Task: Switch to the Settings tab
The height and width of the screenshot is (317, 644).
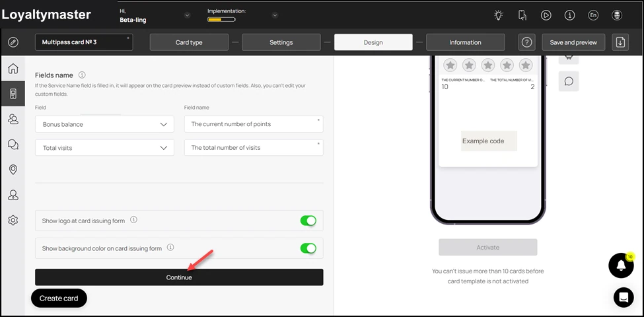Action: 281,42
